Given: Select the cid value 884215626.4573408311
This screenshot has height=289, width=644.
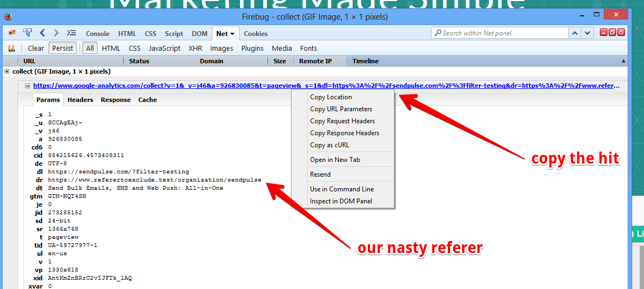Looking at the screenshot, I should [86, 155].
